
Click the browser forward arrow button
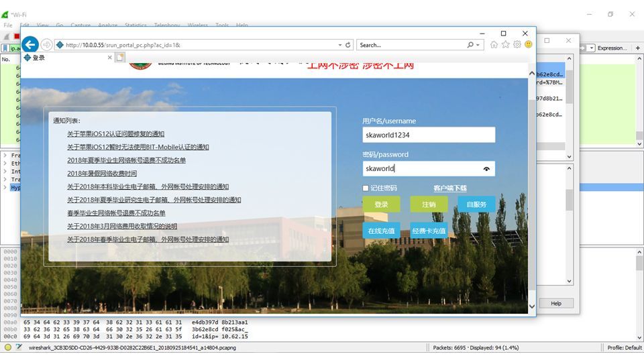[x=47, y=45]
